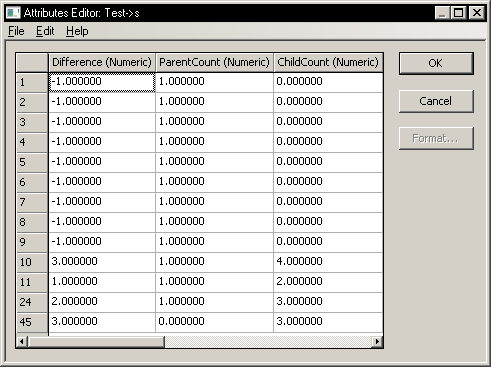The image size is (491, 367).
Task: Click the Attributes Editor title bar icon
Action: coord(14,13)
